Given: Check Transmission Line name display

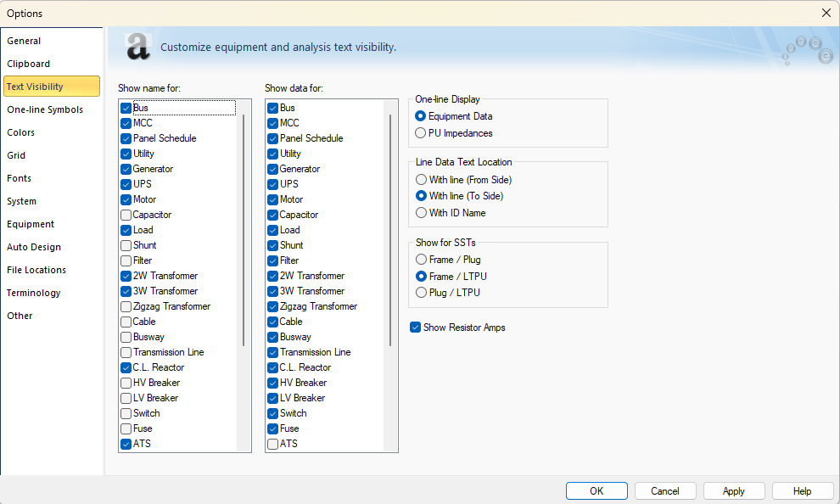Looking at the screenshot, I should tap(126, 352).
